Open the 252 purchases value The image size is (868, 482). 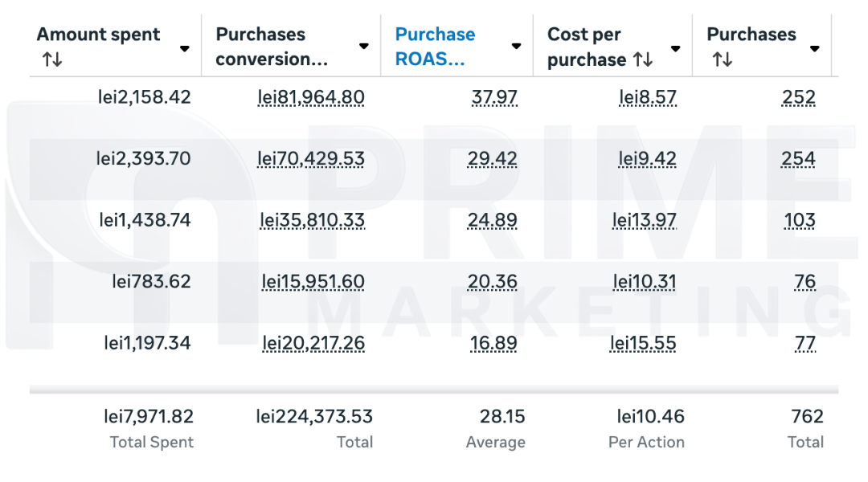[798, 98]
